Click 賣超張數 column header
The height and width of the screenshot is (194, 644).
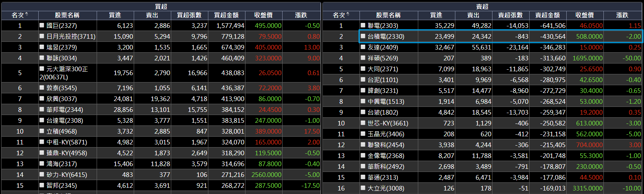510,15
